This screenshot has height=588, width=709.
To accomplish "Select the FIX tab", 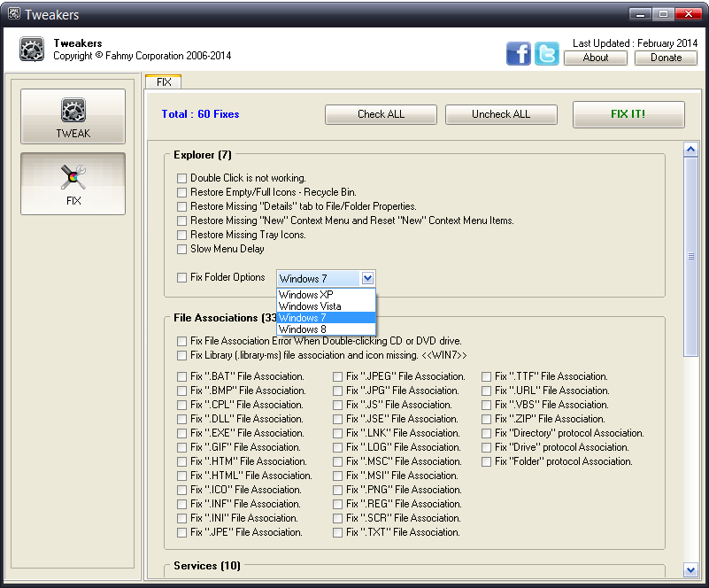I will point(164,81).
